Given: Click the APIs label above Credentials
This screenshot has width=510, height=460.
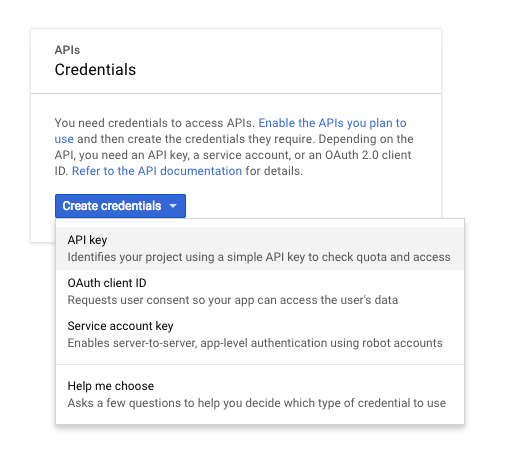Looking at the screenshot, I should point(67,50).
